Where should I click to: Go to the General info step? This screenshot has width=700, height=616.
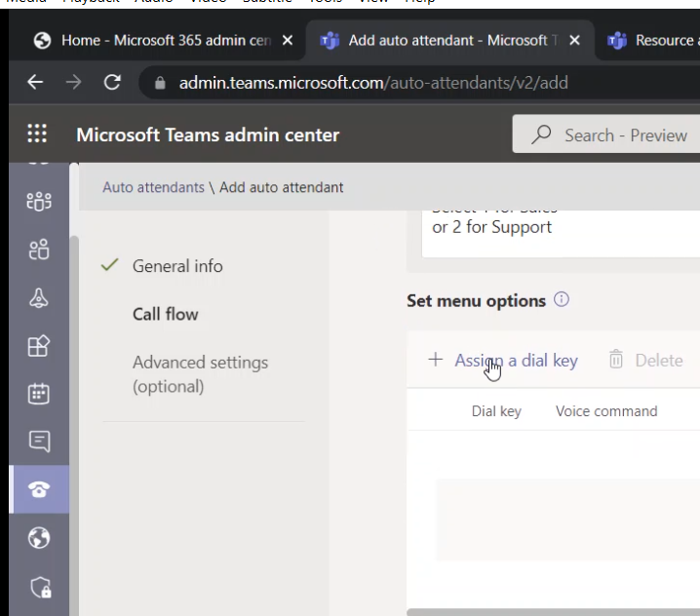177,266
